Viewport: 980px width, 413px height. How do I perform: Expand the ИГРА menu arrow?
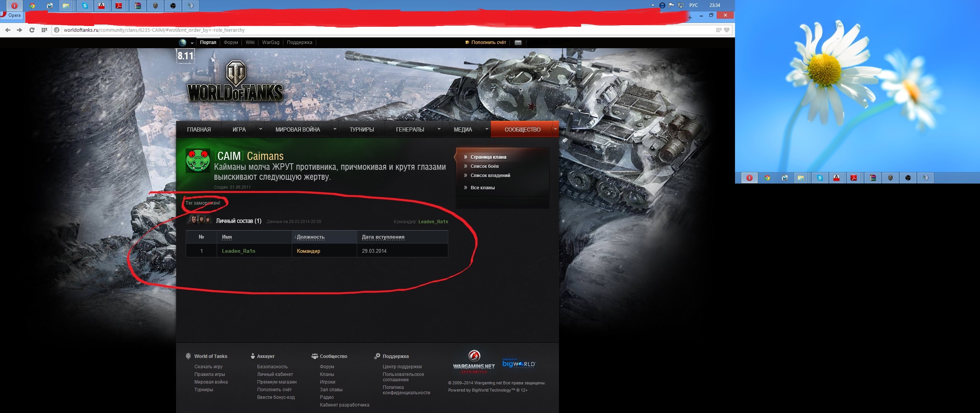coord(261,129)
